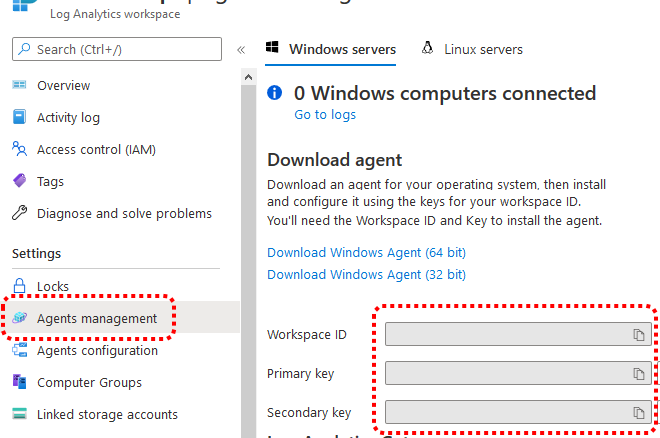
Task: Click the purple Tags icon
Action: point(19,181)
